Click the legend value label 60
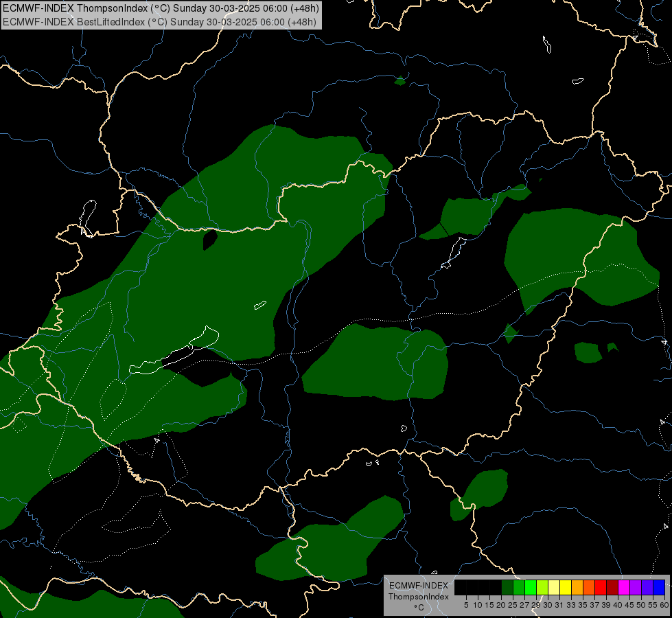 click(x=664, y=605)
